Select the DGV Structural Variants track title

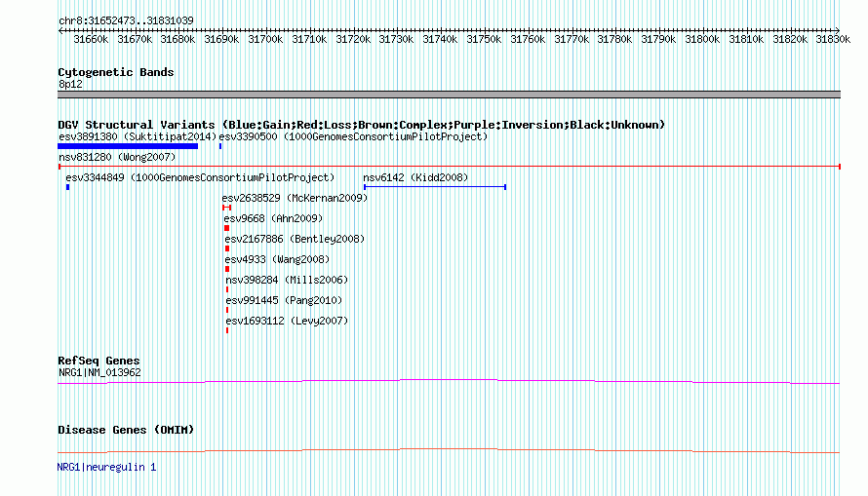point(361,125)
